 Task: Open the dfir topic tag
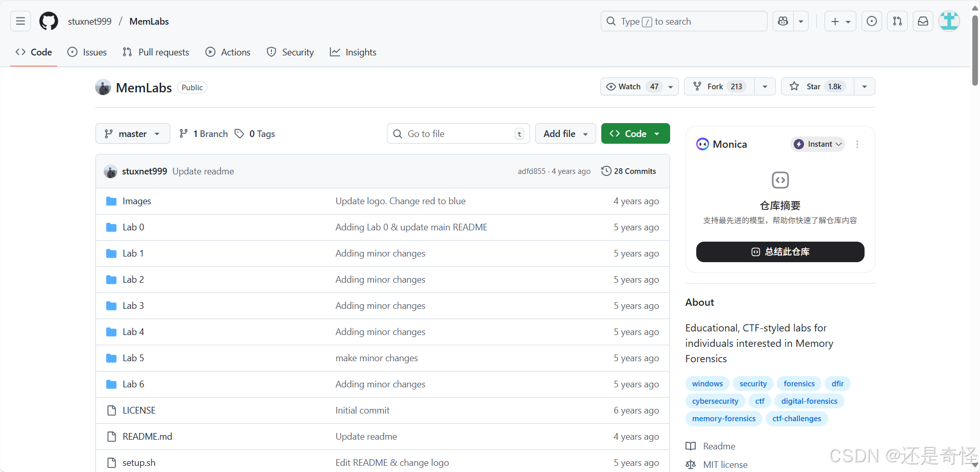838,384
